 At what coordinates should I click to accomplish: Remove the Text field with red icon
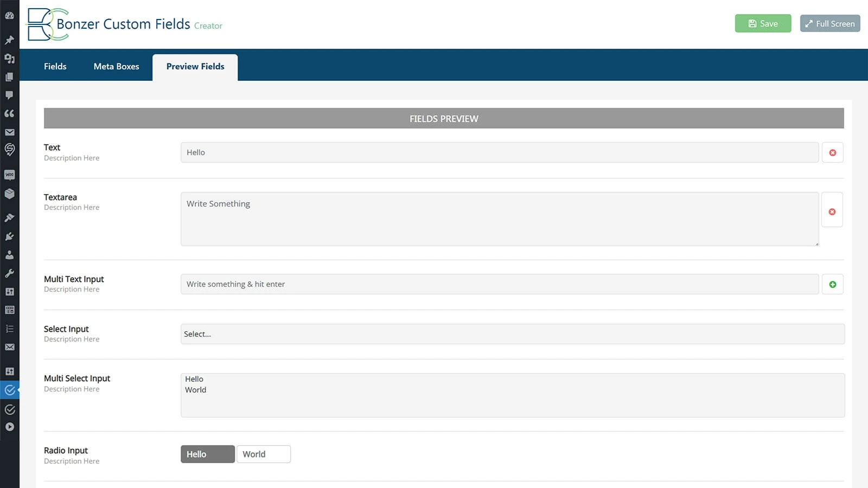pos(832,153)
